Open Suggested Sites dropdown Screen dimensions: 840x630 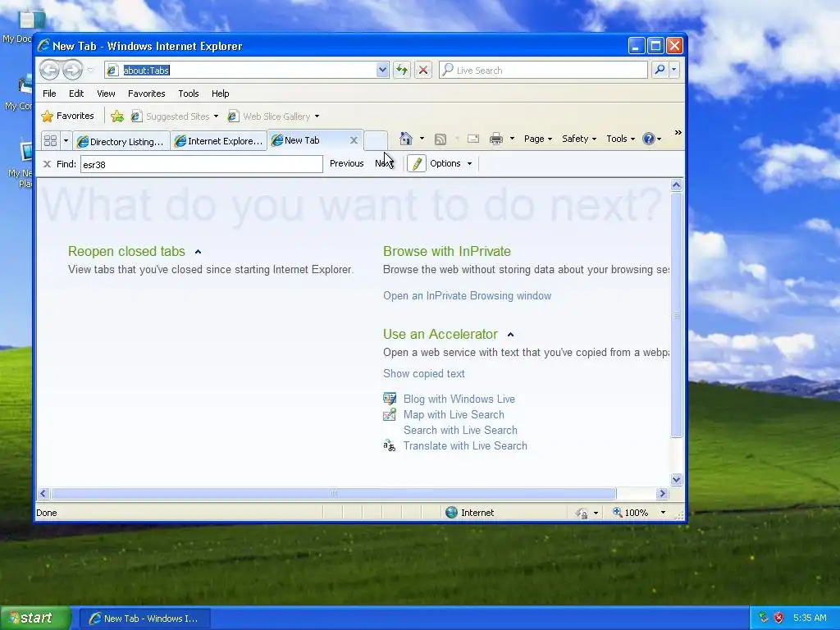click(175, 116)
